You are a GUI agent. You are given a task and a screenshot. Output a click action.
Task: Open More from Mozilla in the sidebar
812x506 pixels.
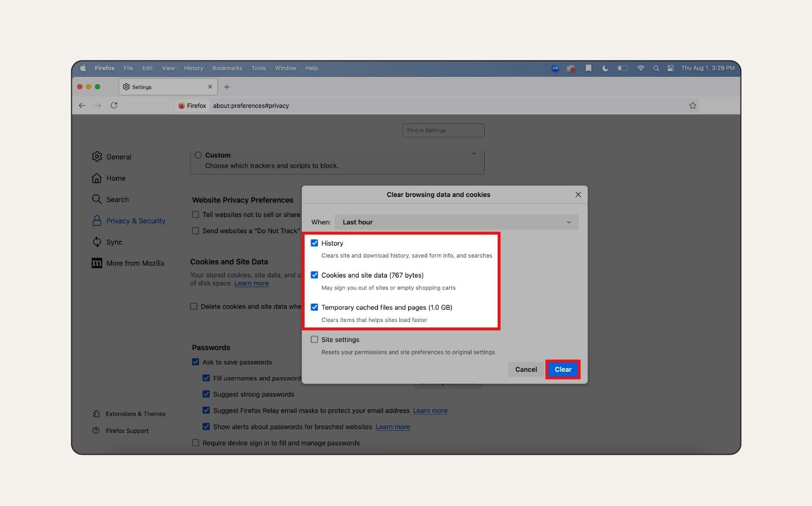[x=128, y=263]
